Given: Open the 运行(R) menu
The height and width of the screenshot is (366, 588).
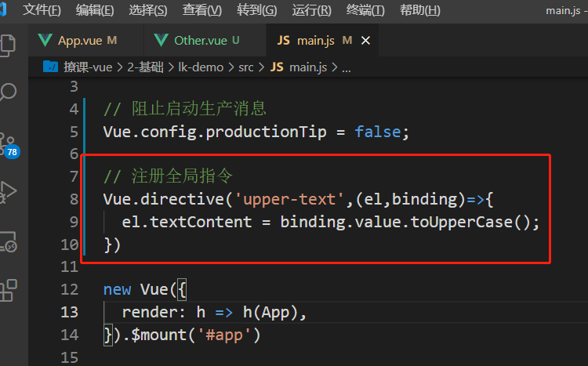Looking at the screenshot, I should pyautogui.click(x=311, y=10).
